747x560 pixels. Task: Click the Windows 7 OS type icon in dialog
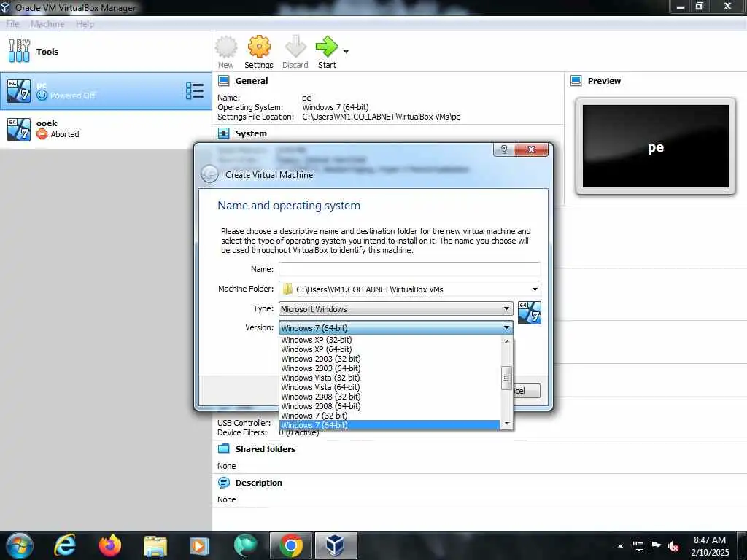pyautogui.click(x=530, y=313)
